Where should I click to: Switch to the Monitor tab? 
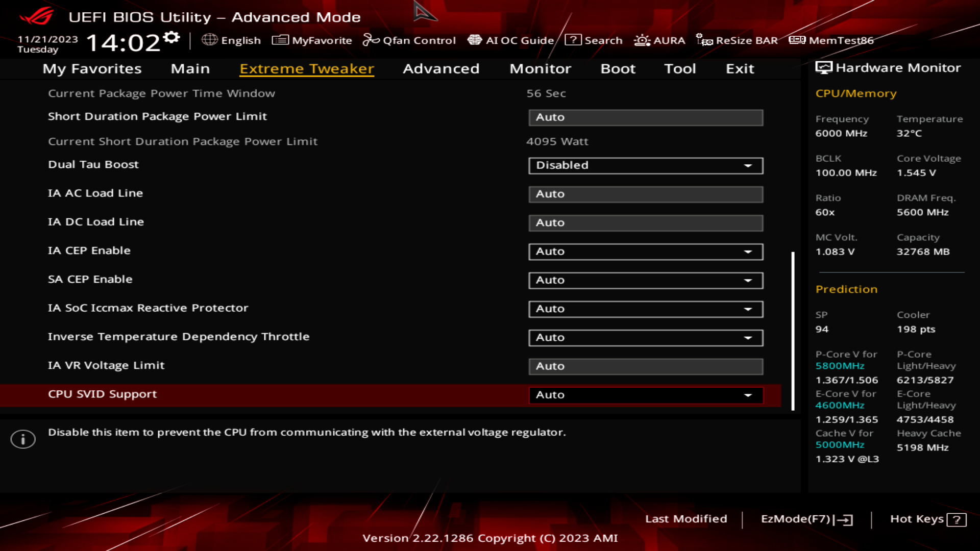click(x=540, y=69)
